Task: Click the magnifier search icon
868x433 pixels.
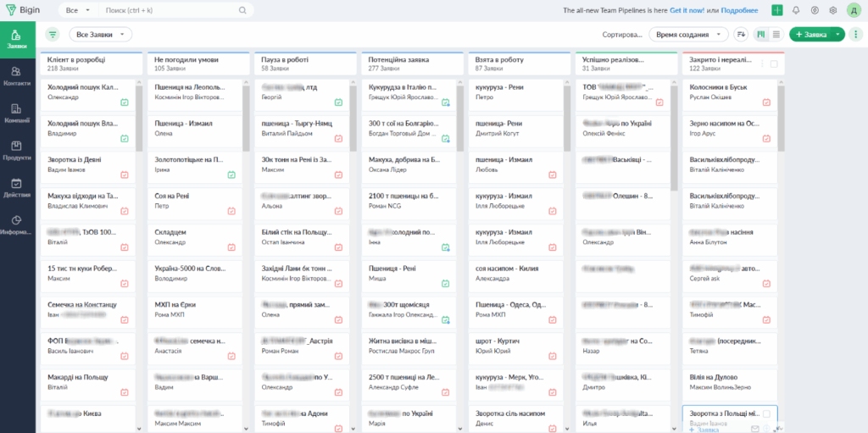Action: pos(242,10)
